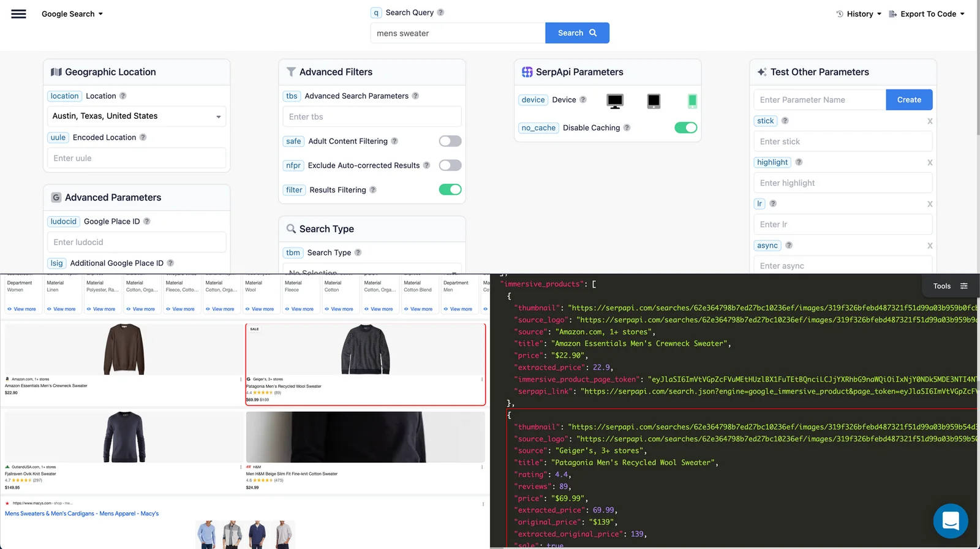Toggle the Disable Caching switch
Image resolution: width=980 pixels, height=549 pixels.
click(x=685, y=127)
